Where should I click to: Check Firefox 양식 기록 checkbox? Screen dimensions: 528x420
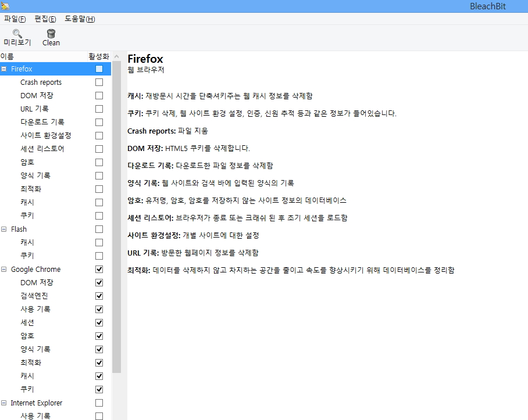click(99, 176)
